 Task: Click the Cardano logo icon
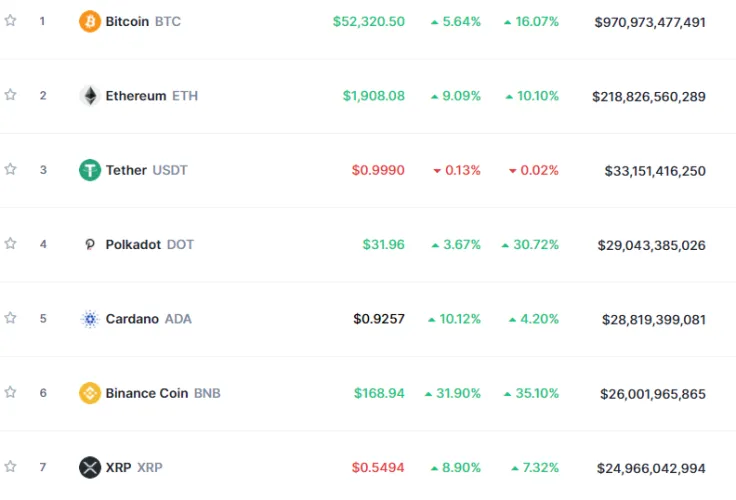[x=90, y=319]
